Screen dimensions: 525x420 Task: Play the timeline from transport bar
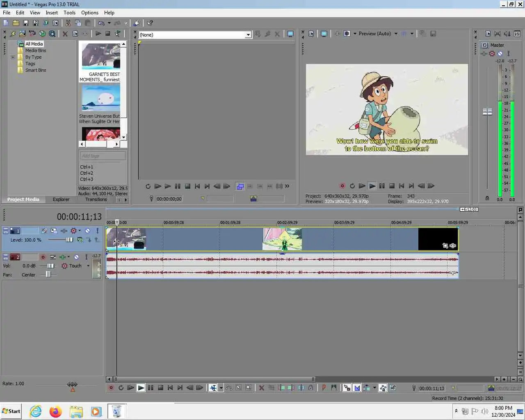tap(141, 388)
